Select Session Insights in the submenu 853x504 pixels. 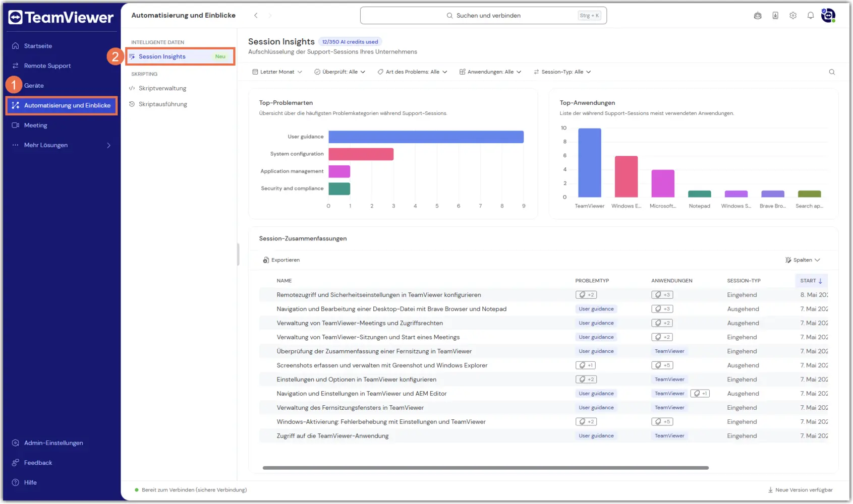tap(180, 56)
